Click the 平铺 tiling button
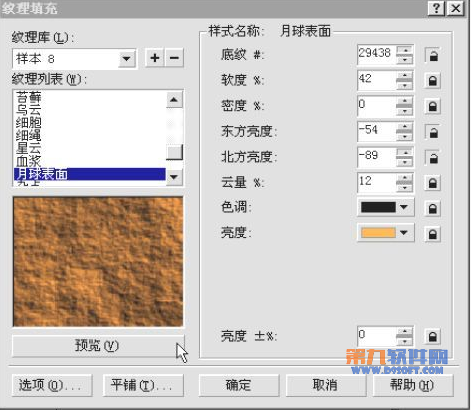 click(x=143, y=385)
